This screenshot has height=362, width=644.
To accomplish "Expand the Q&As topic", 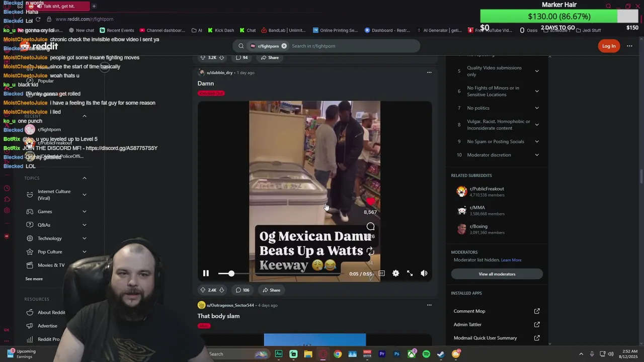I will tap(85, 225).
